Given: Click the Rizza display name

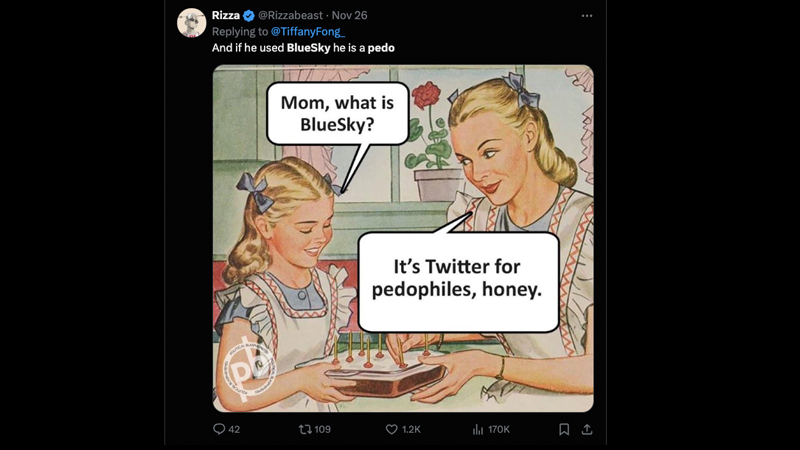Looking at the screenshot, I should [x=226, y=15].
